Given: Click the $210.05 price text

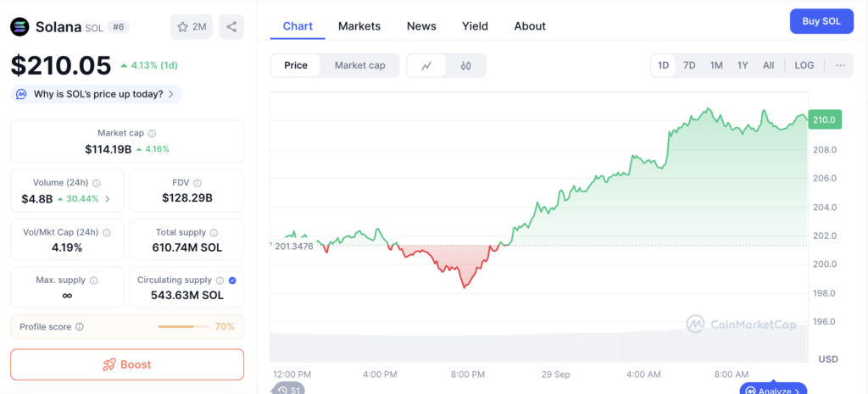Looking at the screenshot, I should pos(61,65).
